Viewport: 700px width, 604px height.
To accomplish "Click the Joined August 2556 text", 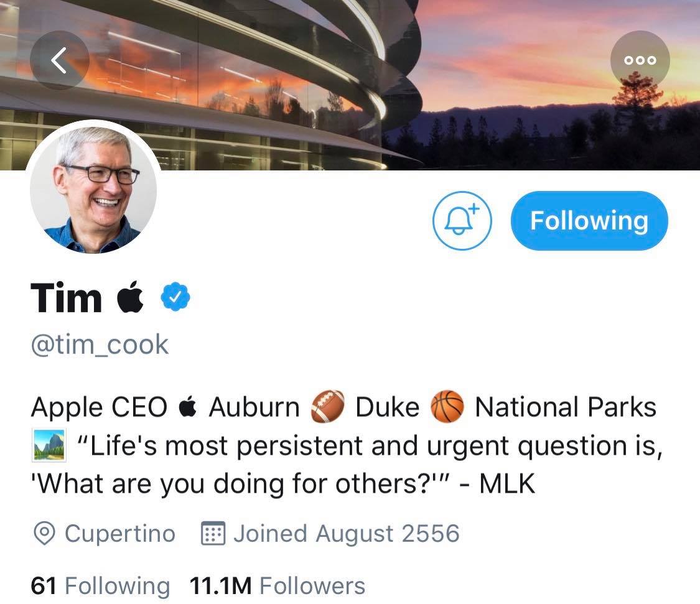I will [x=346, y=534].
